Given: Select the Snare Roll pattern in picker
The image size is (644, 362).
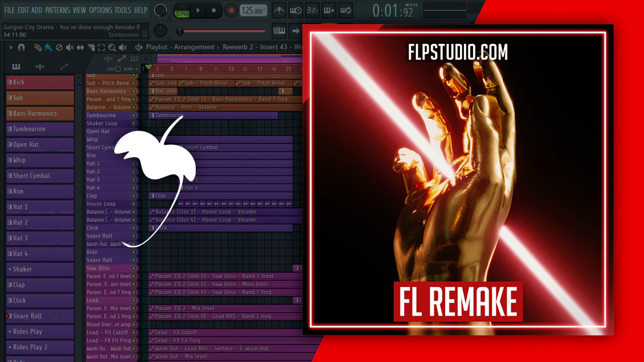Looking at the screenshot, I should point(40,316).
